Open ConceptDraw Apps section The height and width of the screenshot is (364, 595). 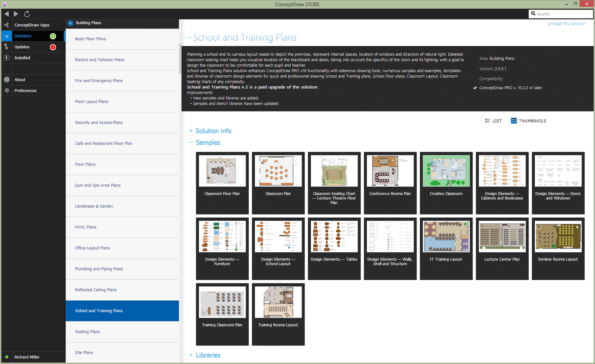[x=32, y=25]
